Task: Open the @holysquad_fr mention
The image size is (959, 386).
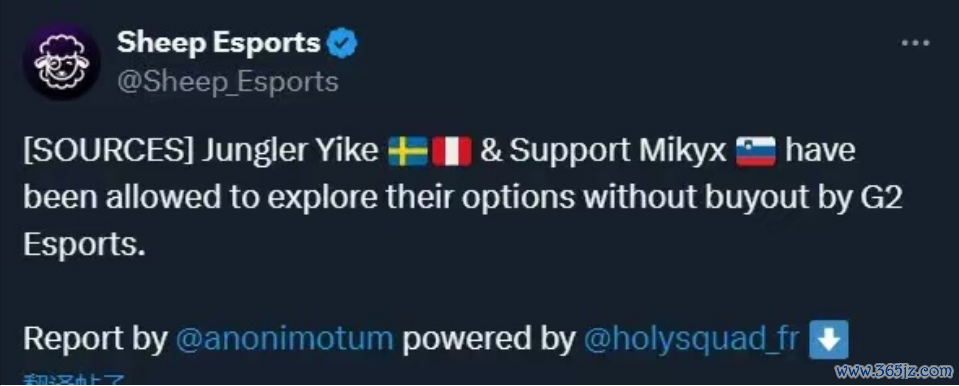Action: pyautogui.click(x=692, y=340)
